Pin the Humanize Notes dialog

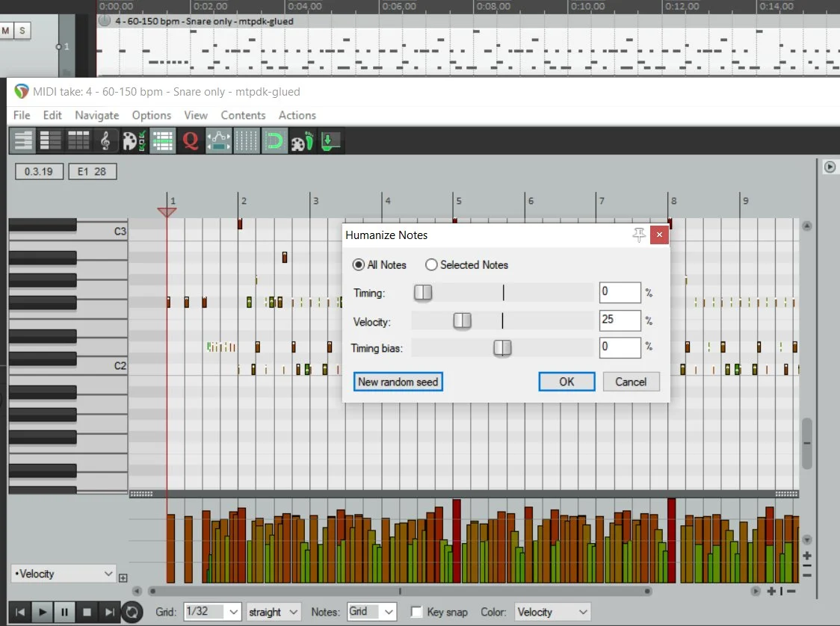point(638,234)
